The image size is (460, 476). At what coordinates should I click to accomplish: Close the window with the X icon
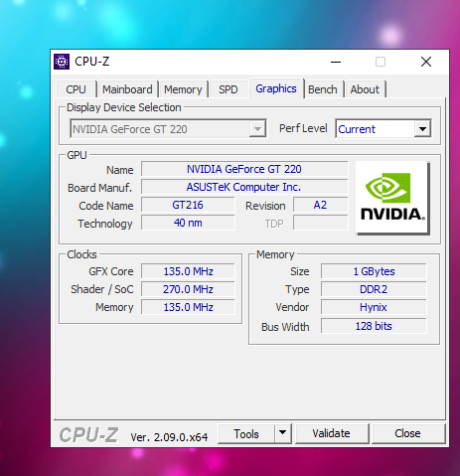(426, 62)
